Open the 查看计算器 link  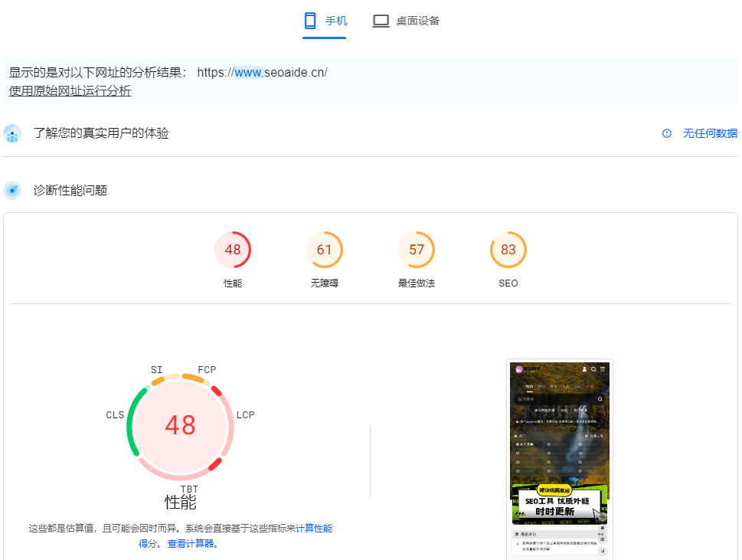pyautogui.click(x=192, y=544)
